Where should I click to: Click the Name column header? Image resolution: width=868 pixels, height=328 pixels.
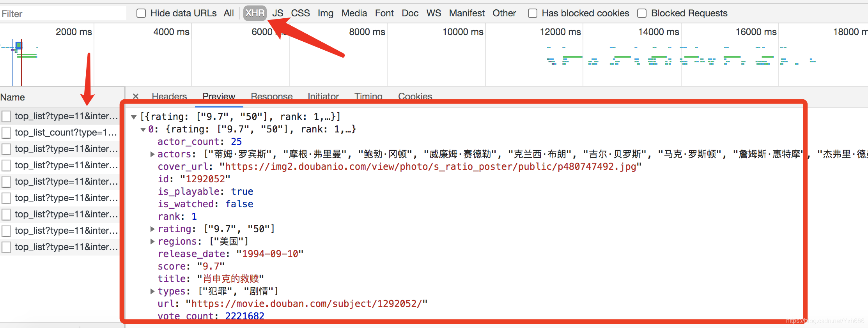[x=12, y=97]
